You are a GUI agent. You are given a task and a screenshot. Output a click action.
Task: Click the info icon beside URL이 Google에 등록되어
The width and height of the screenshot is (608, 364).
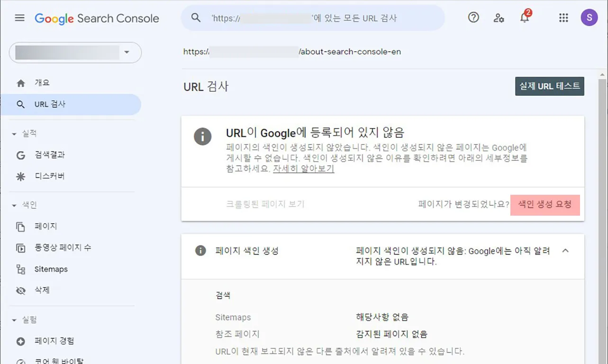pos(202,136)
